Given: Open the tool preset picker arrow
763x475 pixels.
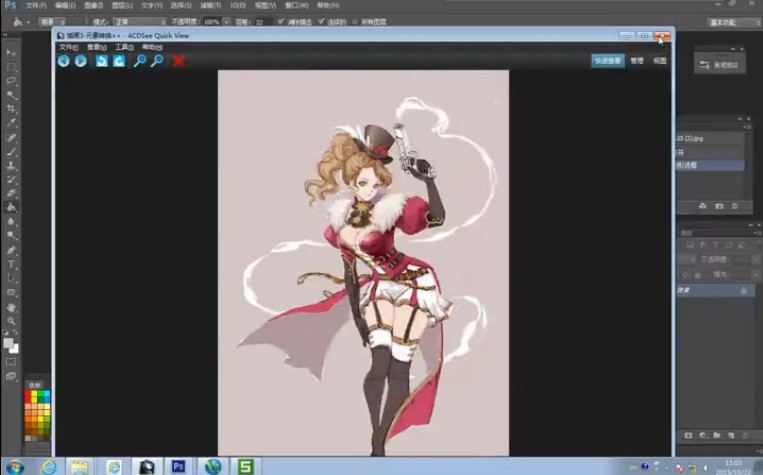Looking at the screenshot, I should [x=28, y=22].
